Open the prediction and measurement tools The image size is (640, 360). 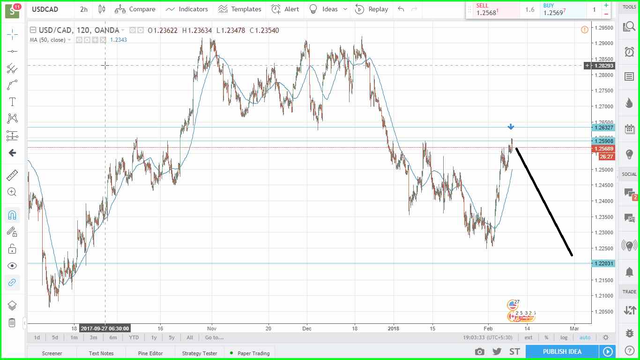(x=12, y=136)
